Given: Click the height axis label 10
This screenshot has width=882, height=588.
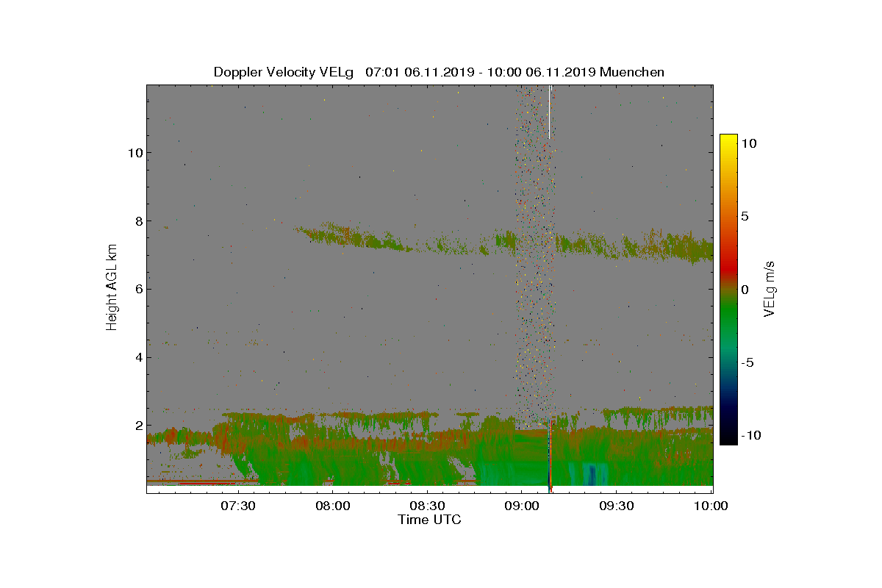Looking at the screenshot, I should point(135,153).
